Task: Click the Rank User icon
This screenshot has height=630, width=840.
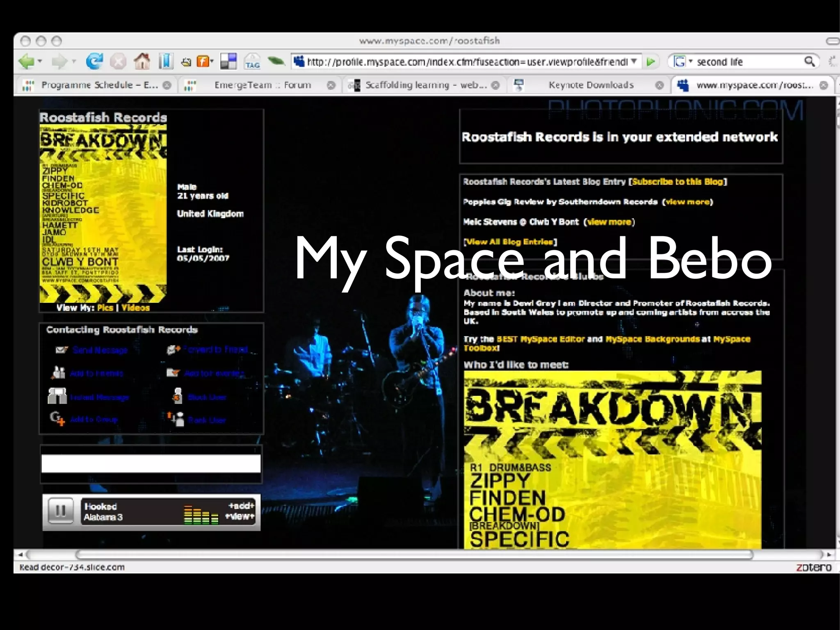Action: pos(176,419)
